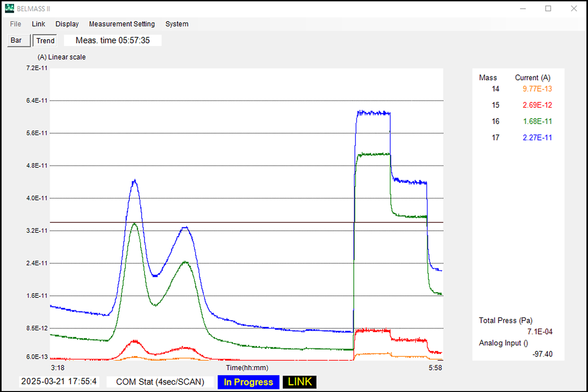Click the COM Stat scan rate field
The height and width of the screenshot is (392, 588).
pos(160,382)
